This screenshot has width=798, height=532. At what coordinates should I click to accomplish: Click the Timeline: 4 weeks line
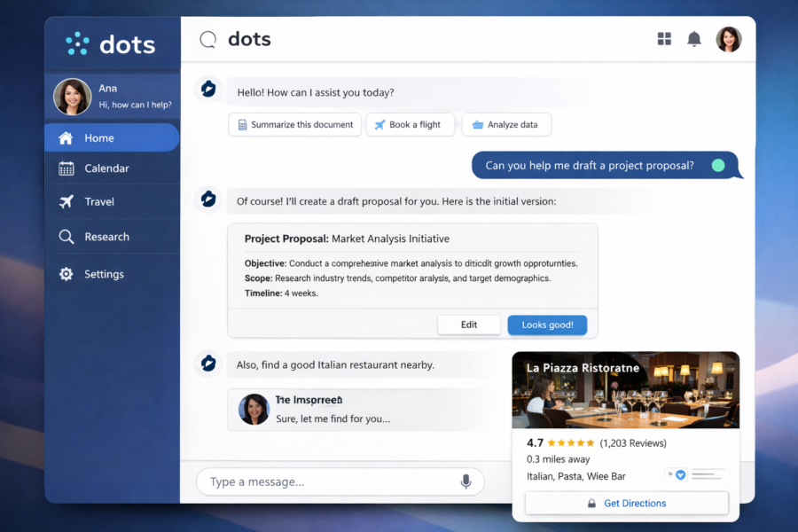pyautogui.click(x=281, y=293)
